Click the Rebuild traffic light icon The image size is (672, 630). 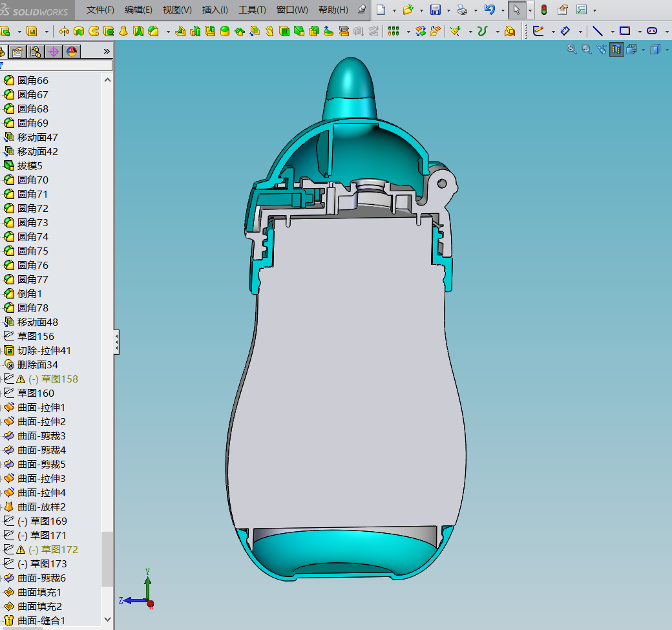pos(544,10)
